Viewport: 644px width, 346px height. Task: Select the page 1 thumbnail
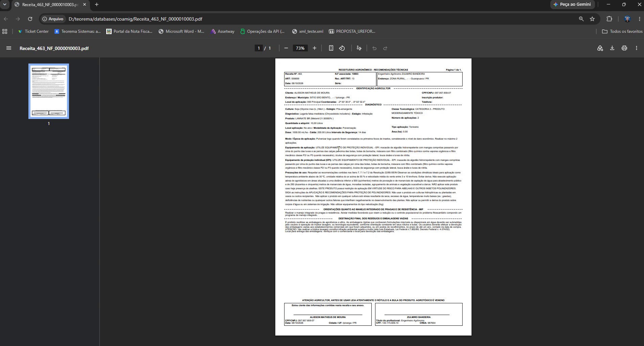[x=49, y=91]
